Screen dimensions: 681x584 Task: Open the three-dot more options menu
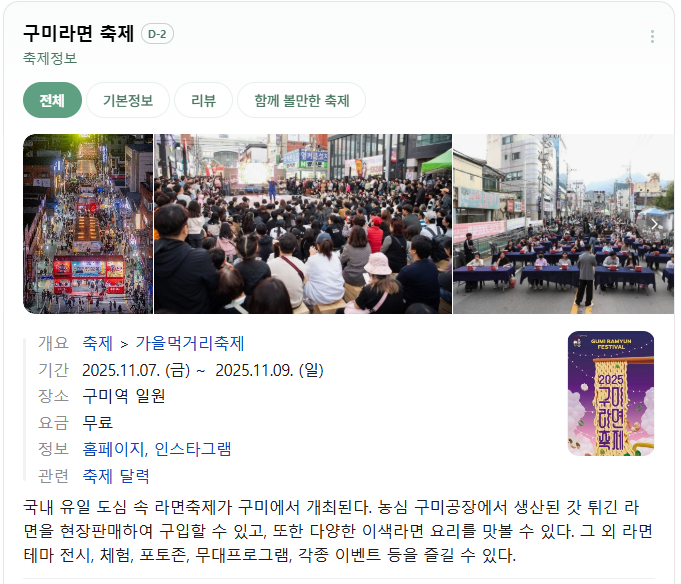(652, 36)
